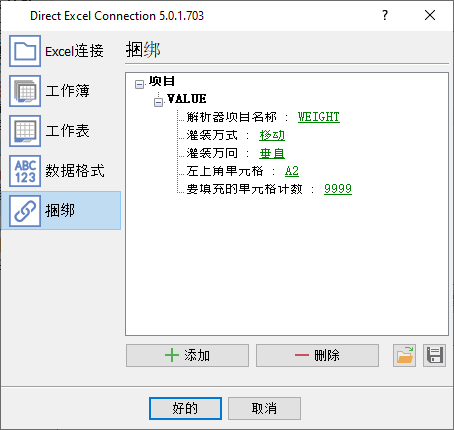454x430 pixels.
Task: Confirm with the 好的 button
Action: [185, 408]
